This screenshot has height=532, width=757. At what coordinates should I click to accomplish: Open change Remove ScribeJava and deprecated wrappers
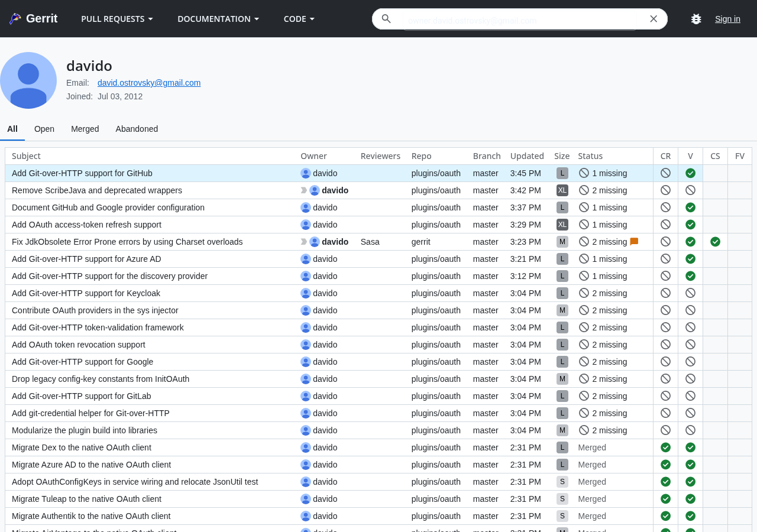coord(97,190)
